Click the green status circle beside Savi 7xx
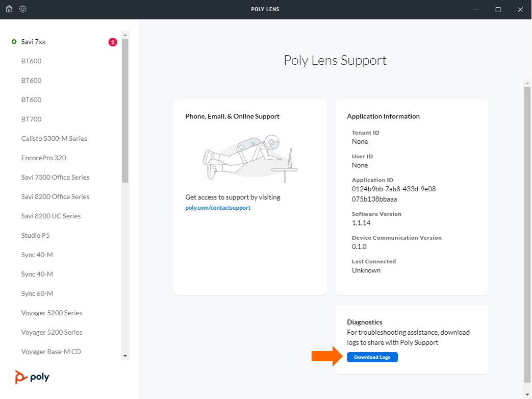Viewport: 532px width, 399px height. (14, 42)
